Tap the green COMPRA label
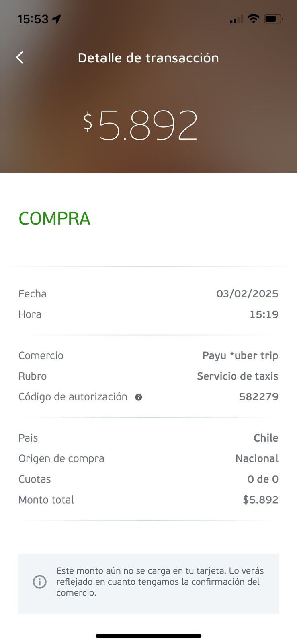The image size is (297, 644). pyautogui.click(x=54, y=219)
